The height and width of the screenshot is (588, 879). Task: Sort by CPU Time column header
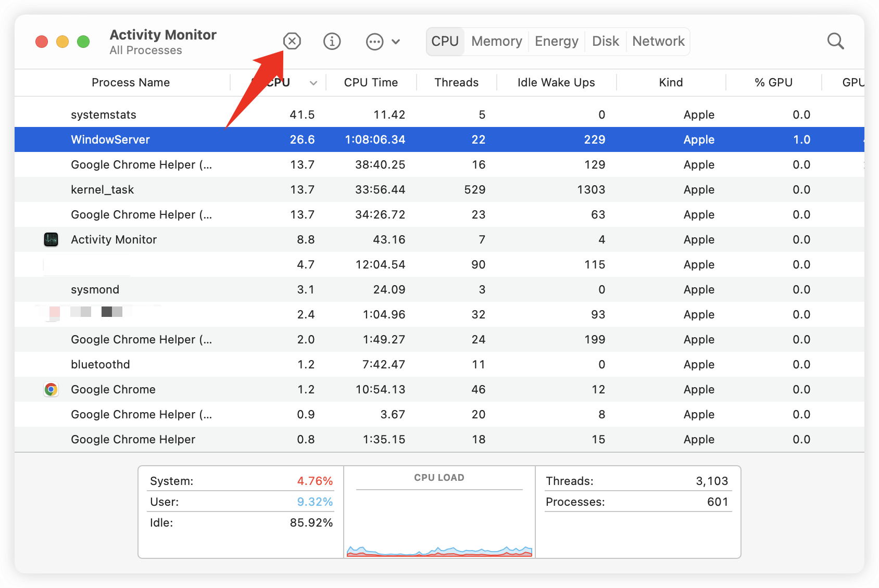pos(371,82)
